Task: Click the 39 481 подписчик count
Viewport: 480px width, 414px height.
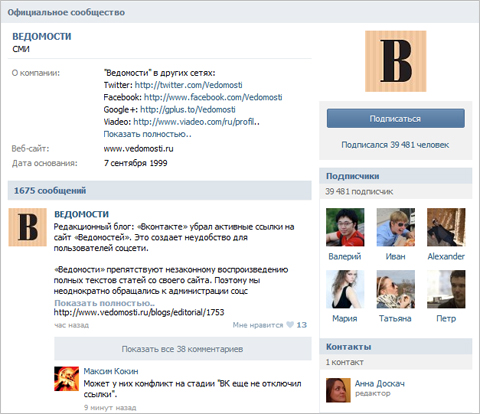Action: (359, 192)
